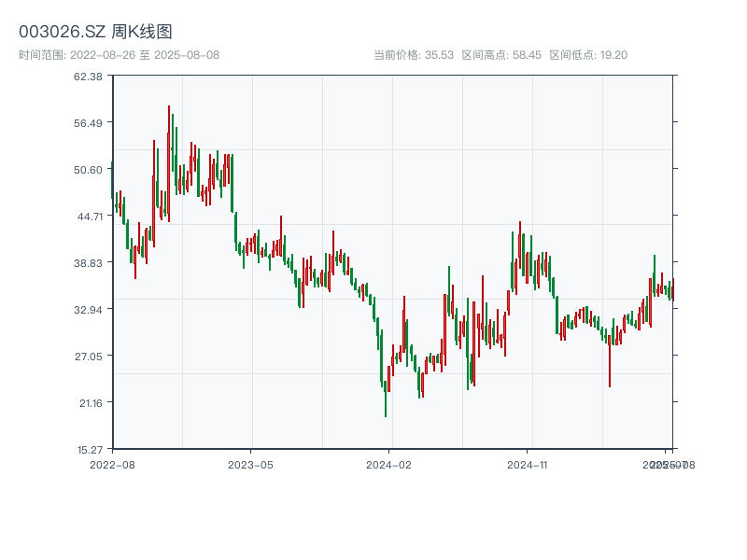
Task: Click the chart title 003026.SZ 周K线图
Action: pyautogui.click(x=95, y=33)
